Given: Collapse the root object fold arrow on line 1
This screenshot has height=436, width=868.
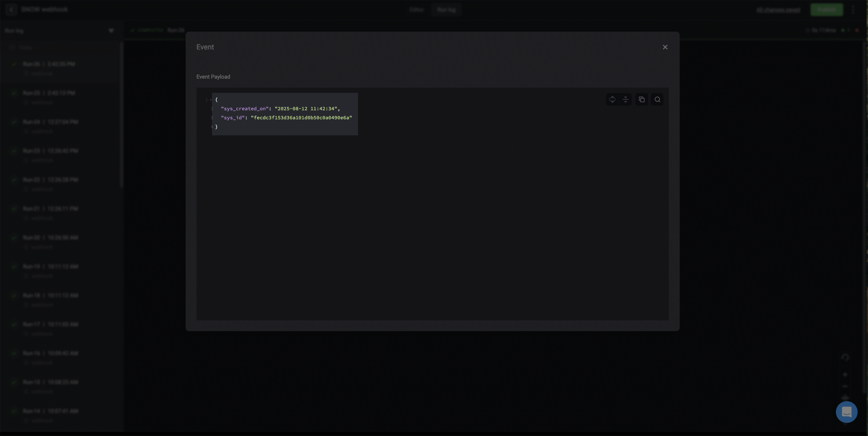Looking at the screenshot, I should pos(211,100).
